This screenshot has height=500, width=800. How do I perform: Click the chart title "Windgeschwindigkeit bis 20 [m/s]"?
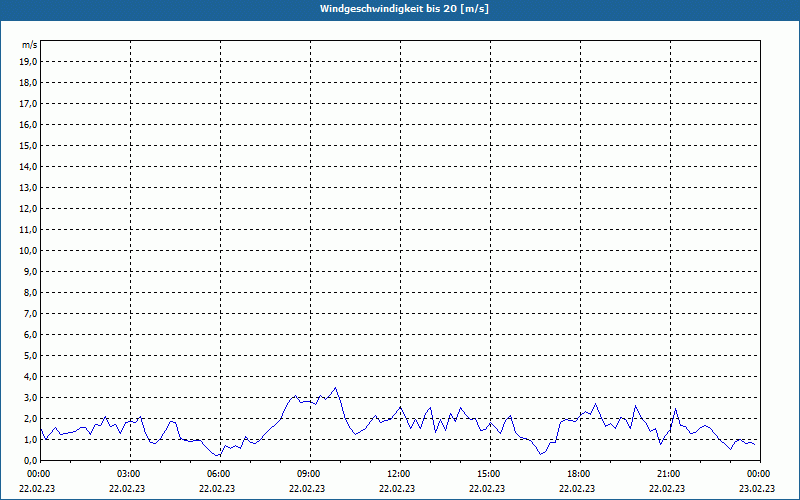(x=404, y=9)
